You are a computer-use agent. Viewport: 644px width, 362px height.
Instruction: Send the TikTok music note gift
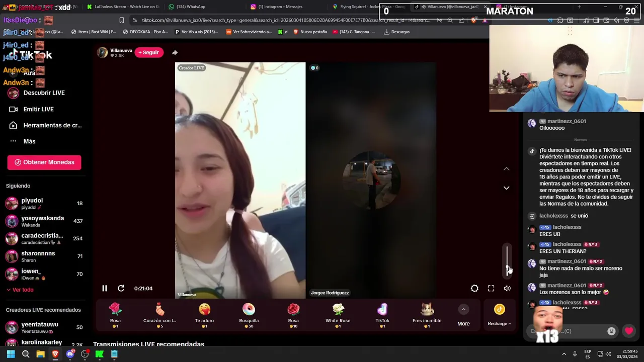pyautogui.click(x=382, y=315)
